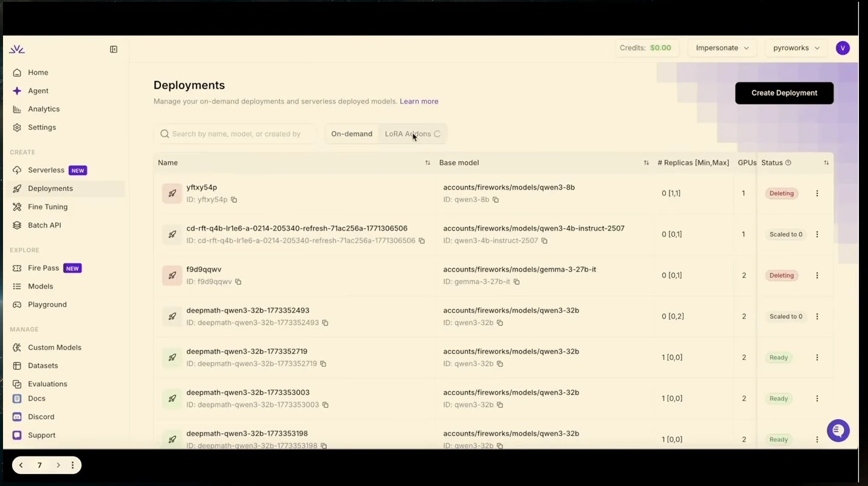Collapse the sidebar panel icon
The width and height of the screenshot is (868, 486).
[113, 49]
